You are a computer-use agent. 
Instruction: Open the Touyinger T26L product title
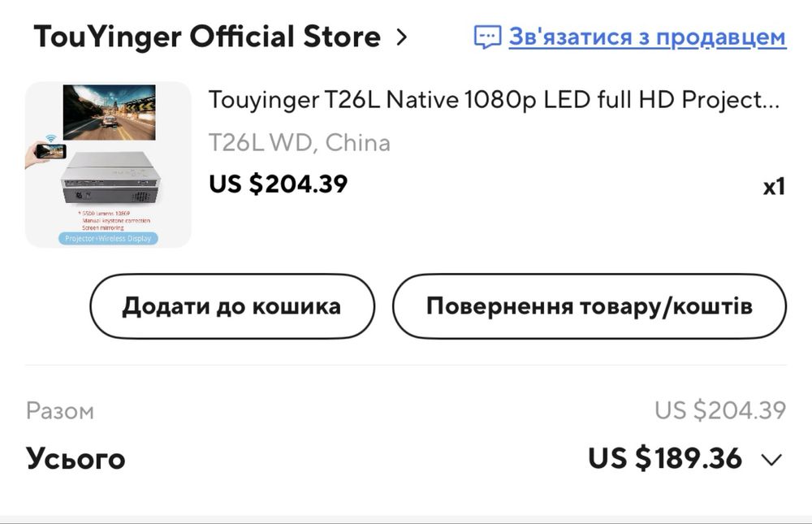pos(494,100)
